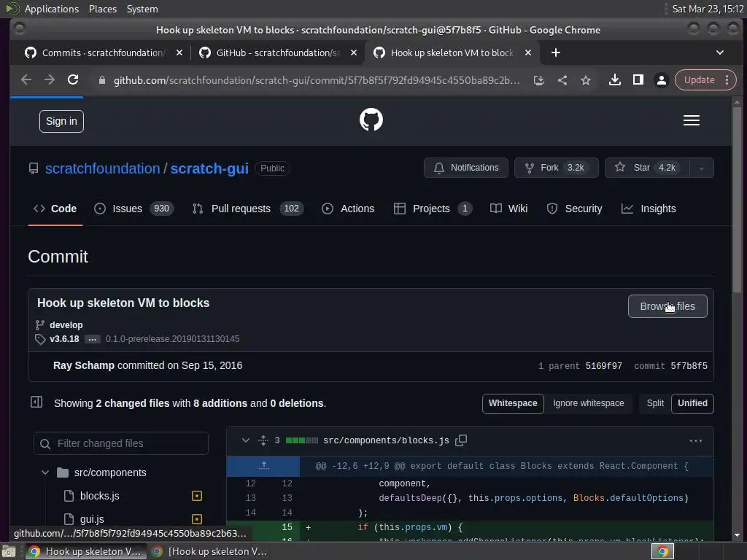Click Chrome's forward arrow
This screenshot has width=747, height=560.
(50, 79)
